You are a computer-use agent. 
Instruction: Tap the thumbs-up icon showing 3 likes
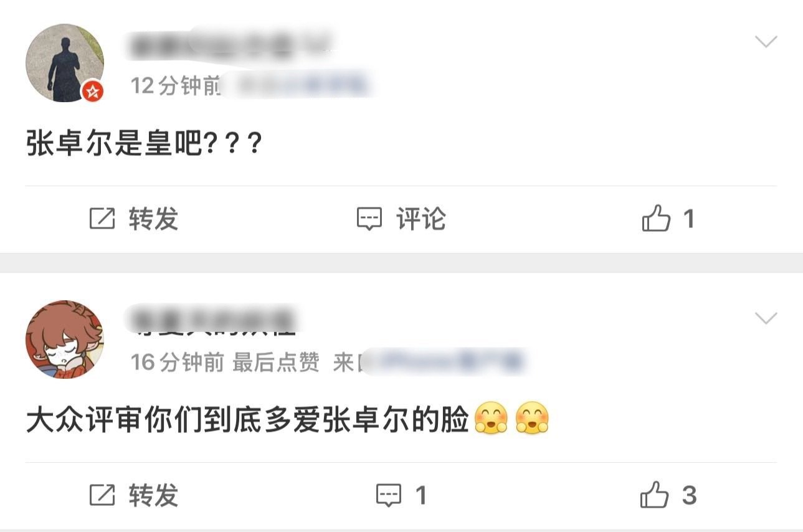(655, 496)
